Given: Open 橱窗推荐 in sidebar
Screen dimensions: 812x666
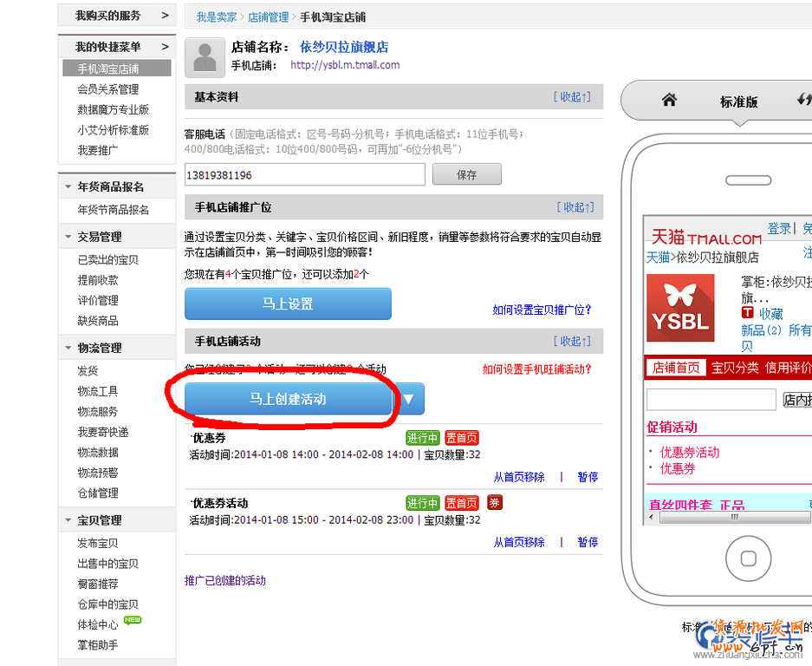Looking at the screenshot, I should [x=98, y=584].
